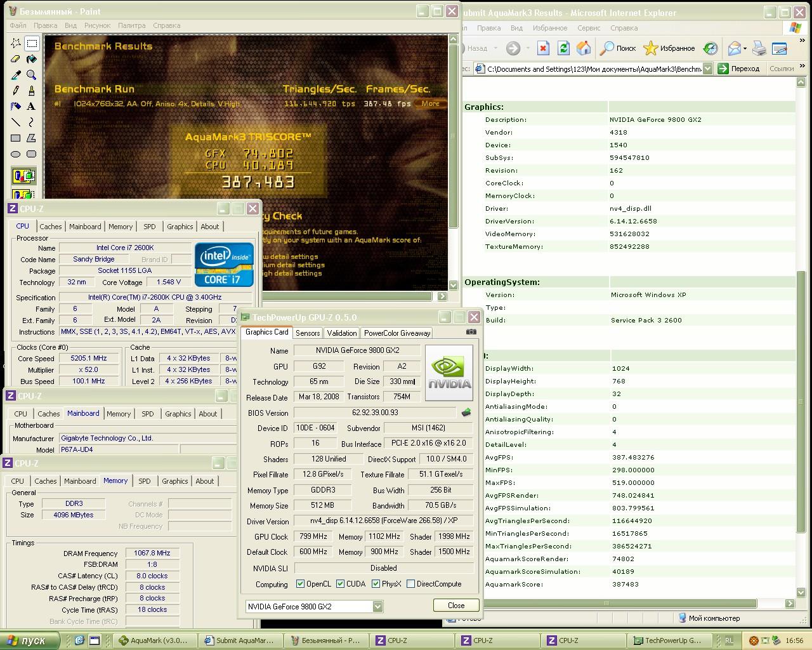812x650 pixels.
Task: Click the Поиск search button in IE
Action: pyautogui.click(x=619, y=48)
